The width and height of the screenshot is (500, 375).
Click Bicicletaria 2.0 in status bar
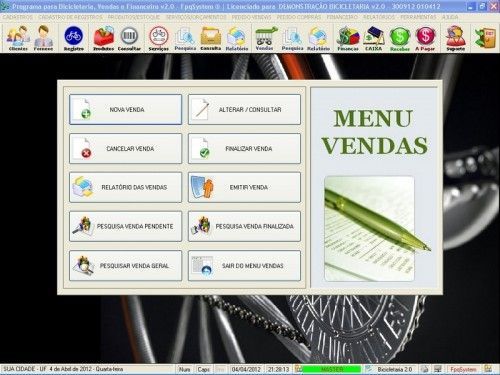point(395,369)
